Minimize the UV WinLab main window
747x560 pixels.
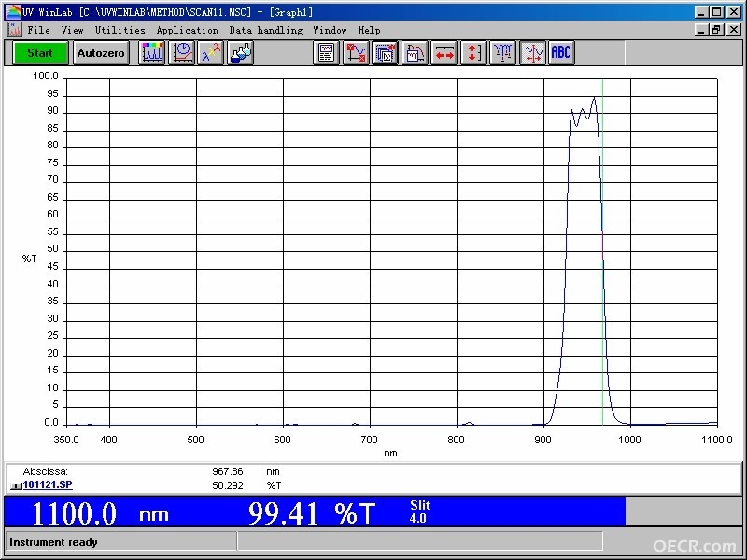tap(701, 12)
